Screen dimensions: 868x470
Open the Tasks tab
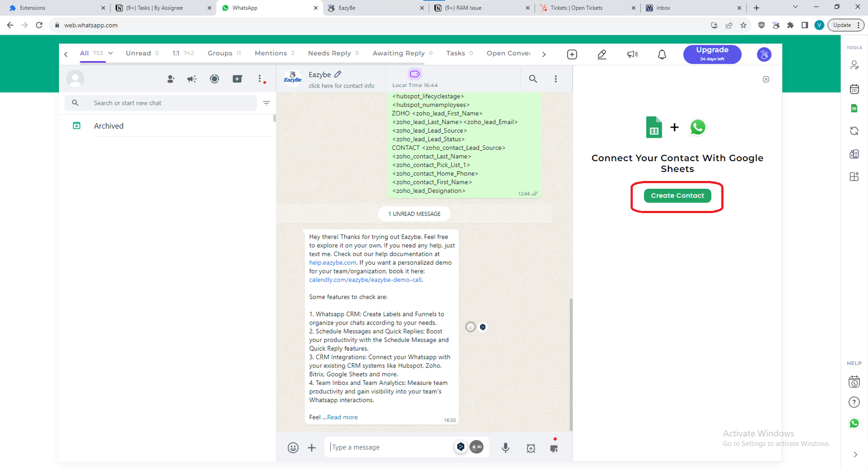pos(460,53)
